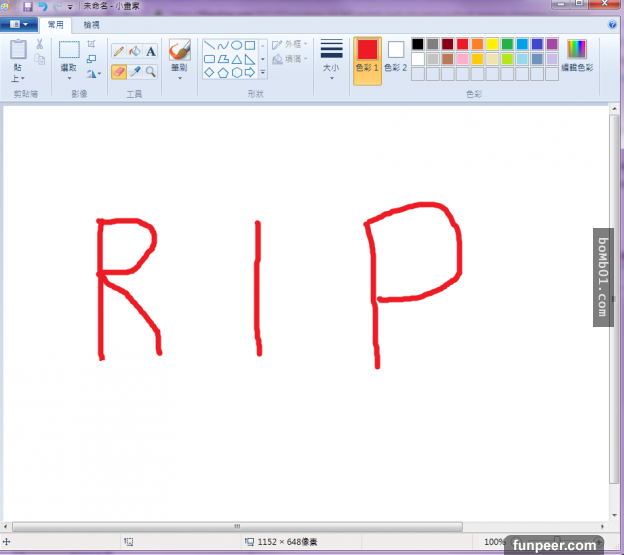Viewport: 624px width, 555px height.
Task: Select the Fill with color bucket tool
Action: click(134, 51)
